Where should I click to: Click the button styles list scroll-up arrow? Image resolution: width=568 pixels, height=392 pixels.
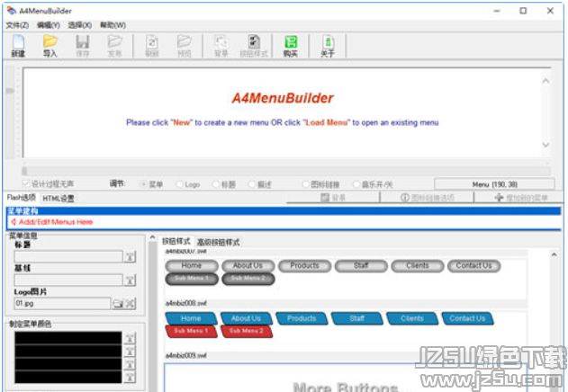(554, 254)
